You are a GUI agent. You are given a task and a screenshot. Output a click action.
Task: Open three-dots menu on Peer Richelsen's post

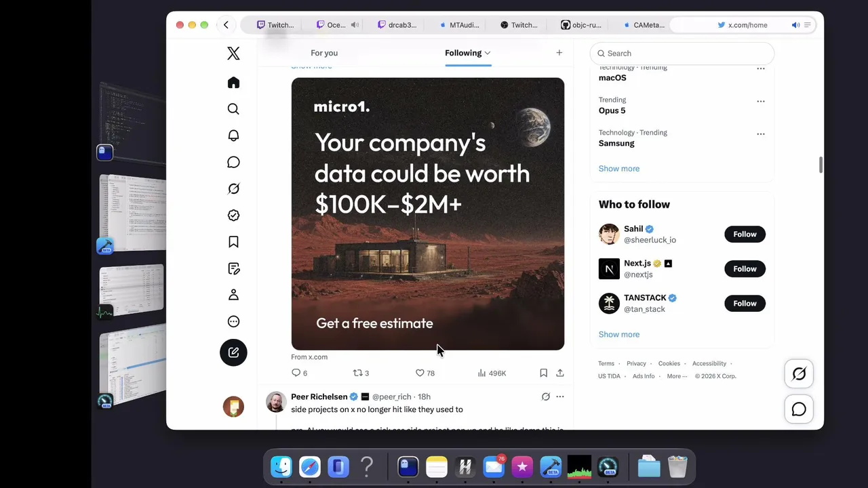click(559, 396)
